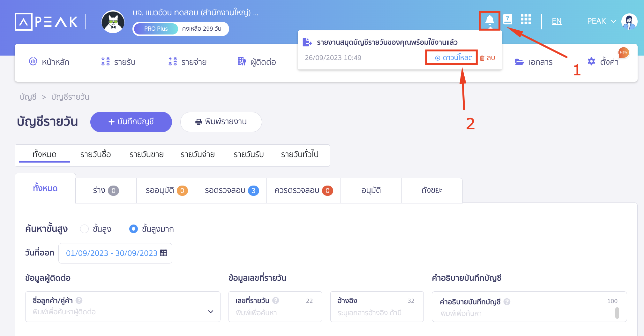Viewport: 644px width, 336px height.
Task: Open the notification bell icon
Action: 490,20
